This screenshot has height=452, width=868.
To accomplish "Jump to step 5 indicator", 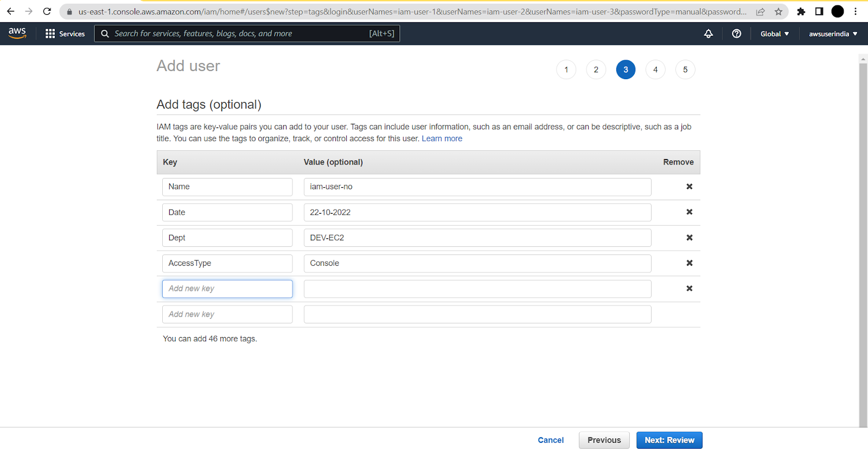I will (685, 69).
